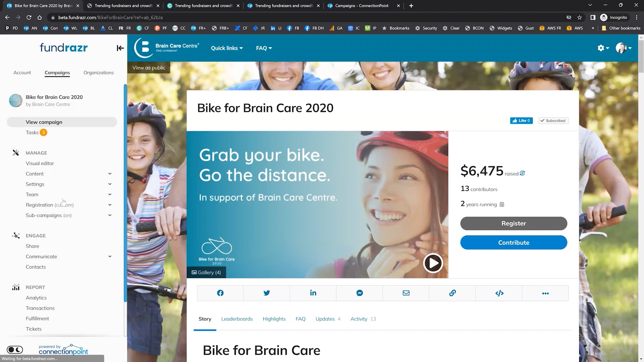Expand the Content section
The image size is (644, 362).
pos(110,174)
